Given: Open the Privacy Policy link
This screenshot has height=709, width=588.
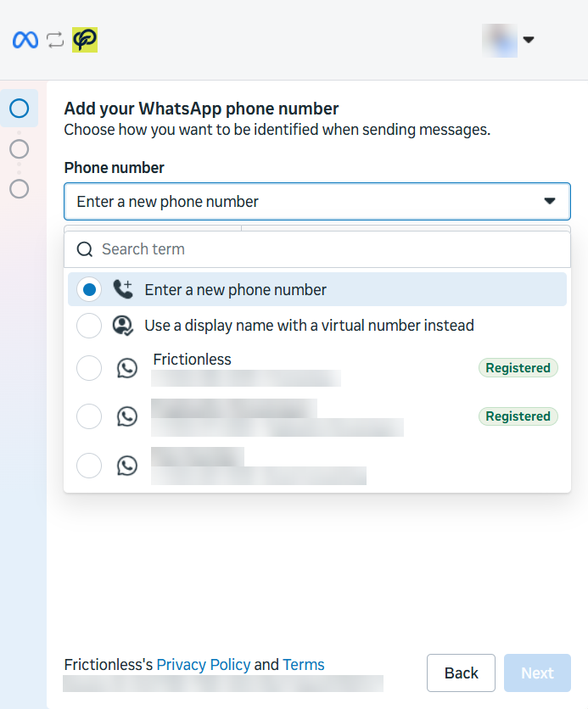Looking at the screenshot, I should coord(204,665).
